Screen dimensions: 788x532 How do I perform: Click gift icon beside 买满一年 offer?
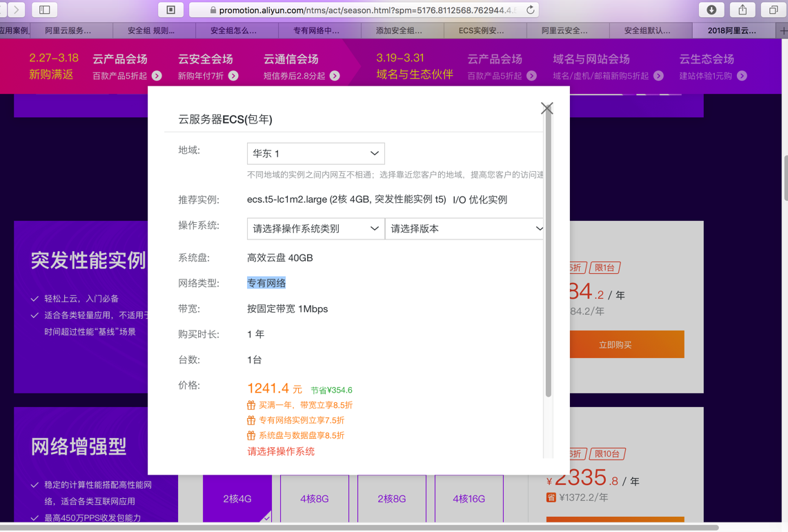point(251,405)
